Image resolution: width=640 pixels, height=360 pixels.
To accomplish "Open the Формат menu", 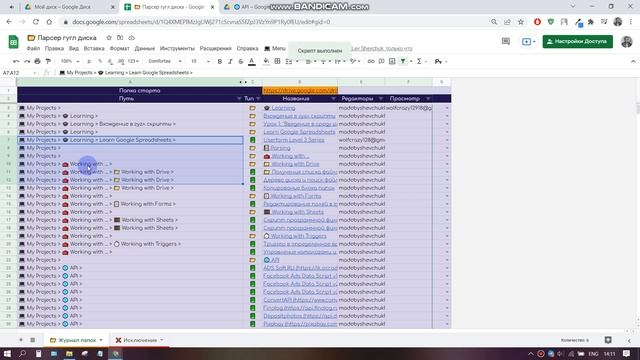I will pos(119,48).
